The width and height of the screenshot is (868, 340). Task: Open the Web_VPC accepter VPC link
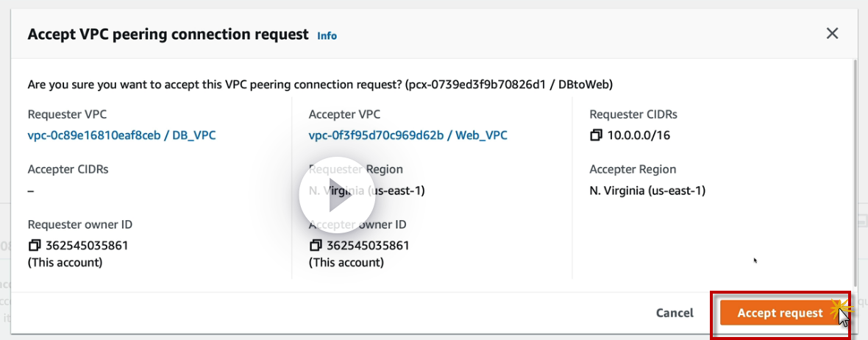[408, 135]
